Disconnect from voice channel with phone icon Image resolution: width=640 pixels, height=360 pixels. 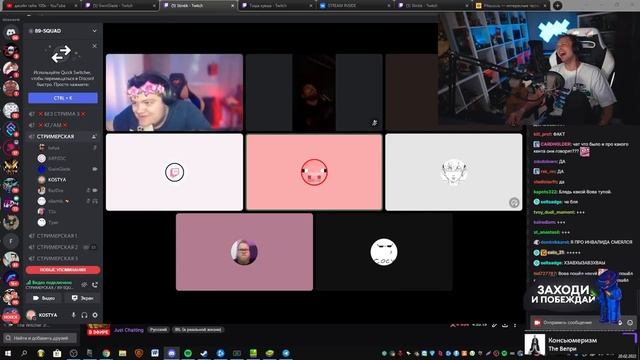(x=95, y=284)
